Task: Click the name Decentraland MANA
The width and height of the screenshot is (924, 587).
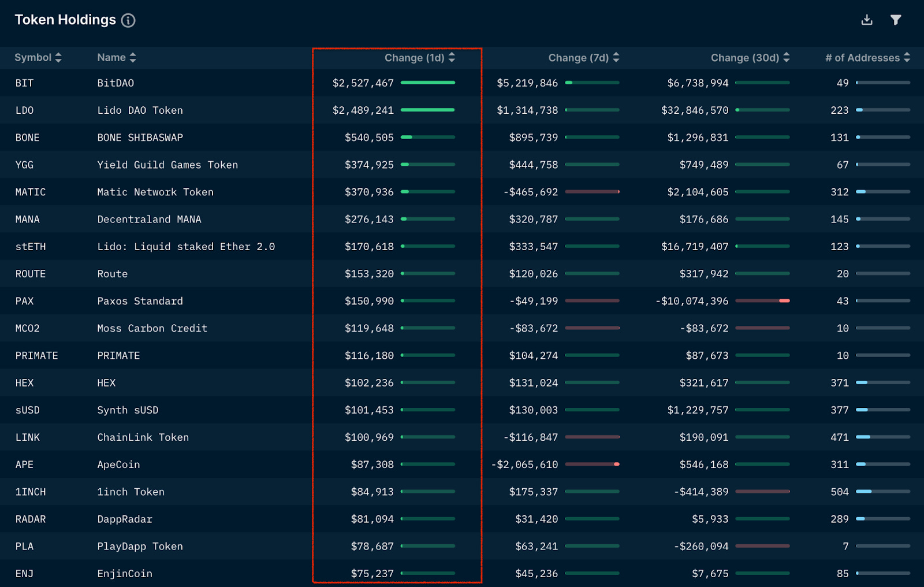Action: (x=150, y=220)
